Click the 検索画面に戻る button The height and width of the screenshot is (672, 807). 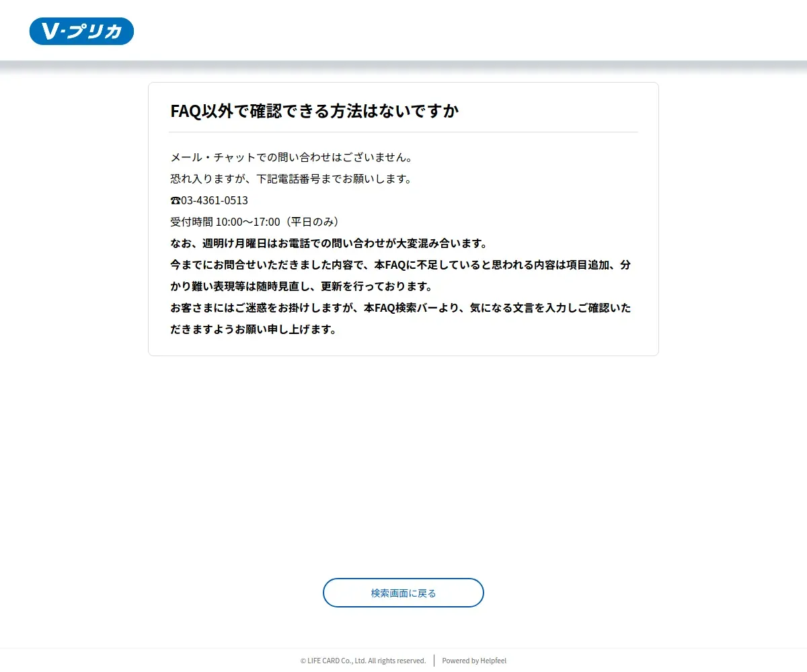pyautogui.click(x=403, y=593)
